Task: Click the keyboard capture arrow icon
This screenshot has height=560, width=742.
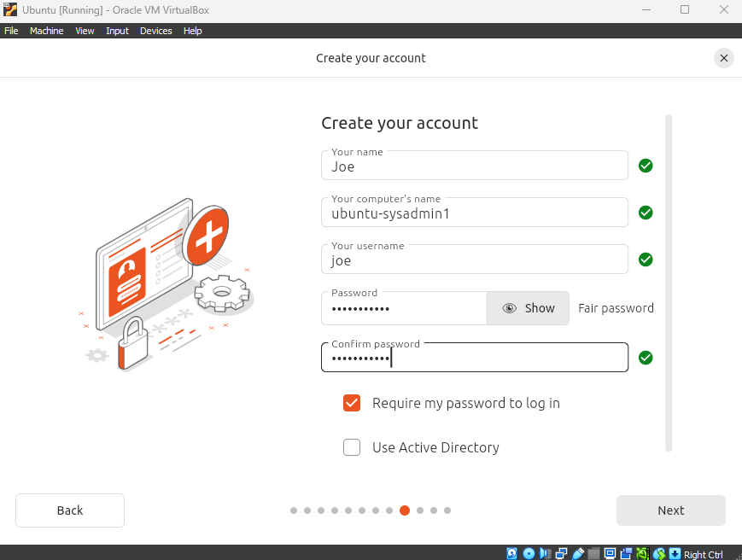Action: 675,554
